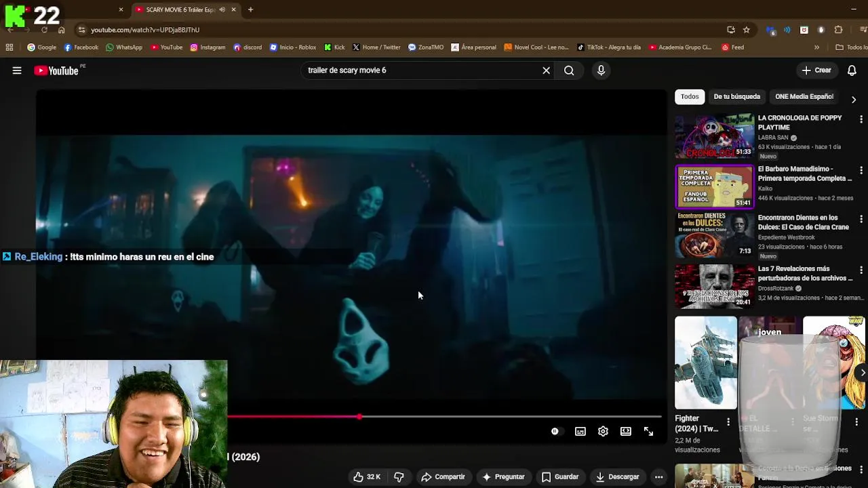Open browser extensions puzzle icon
This screenshot has width=868, height=488.
click(x=838, y=30)
